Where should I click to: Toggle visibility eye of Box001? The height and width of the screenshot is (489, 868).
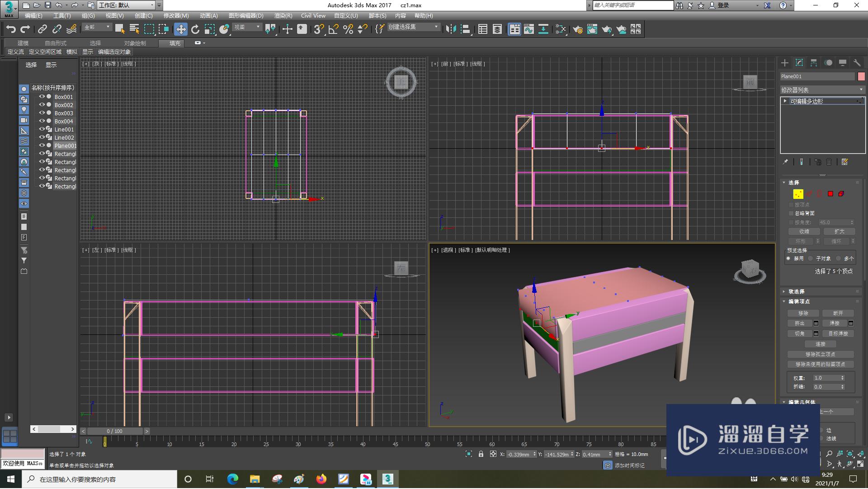point(42,97)
